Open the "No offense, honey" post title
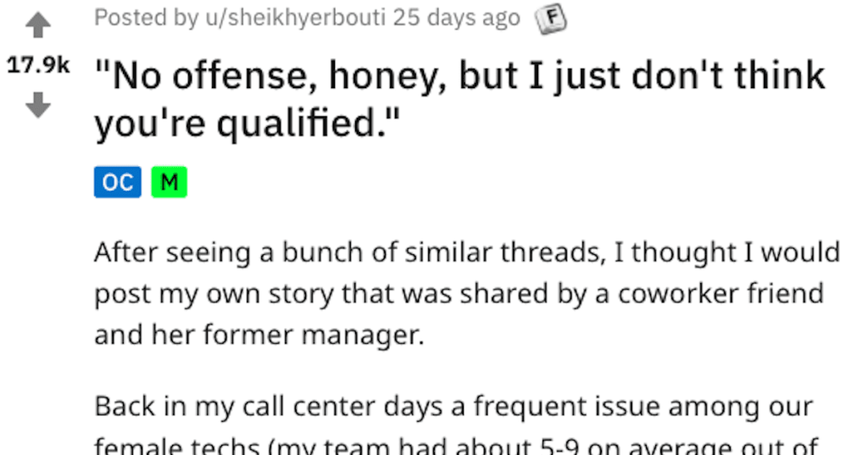 point(460,99)
